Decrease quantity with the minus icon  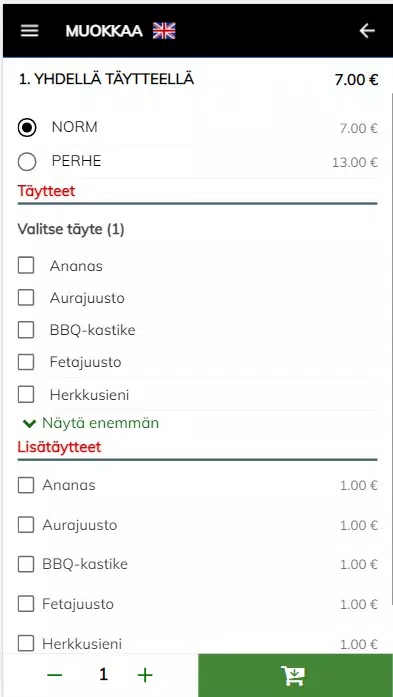click(x=55, y=675)
